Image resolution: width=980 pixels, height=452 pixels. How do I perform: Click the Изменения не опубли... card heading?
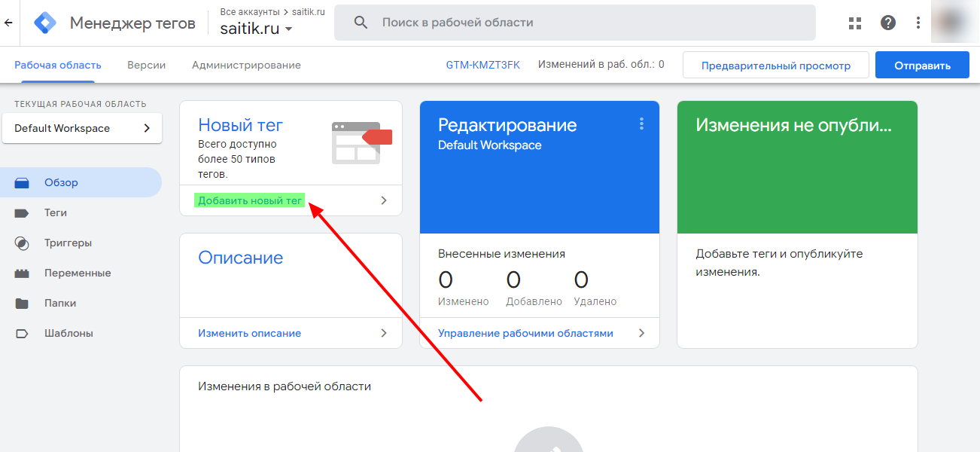pos(793,125)
